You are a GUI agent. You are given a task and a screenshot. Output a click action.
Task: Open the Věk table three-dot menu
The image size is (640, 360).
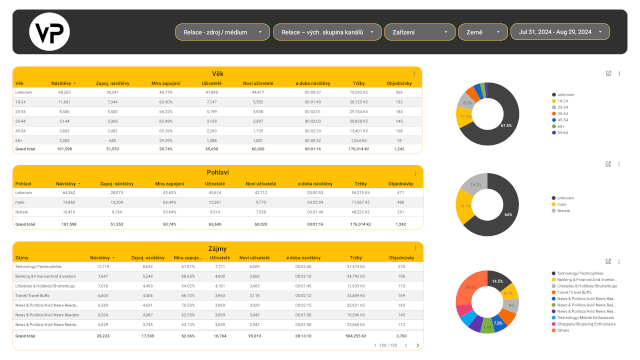coord(414,74)
